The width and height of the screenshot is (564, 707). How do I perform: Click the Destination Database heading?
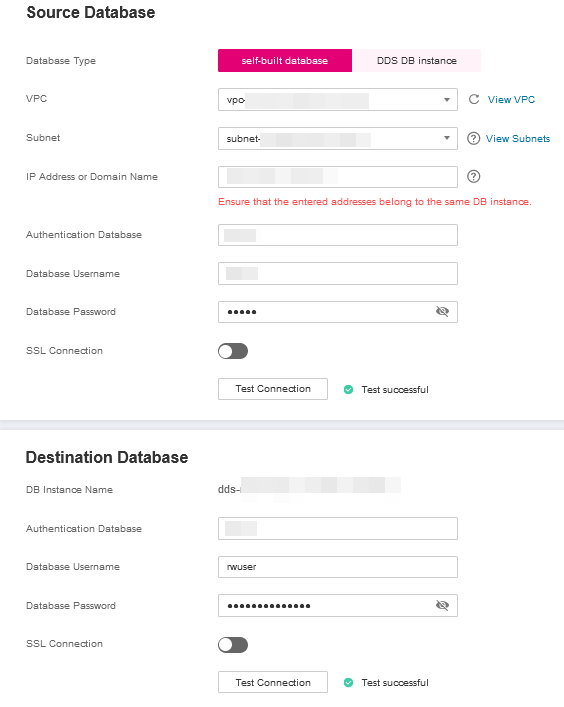click(x=107, y=457)
